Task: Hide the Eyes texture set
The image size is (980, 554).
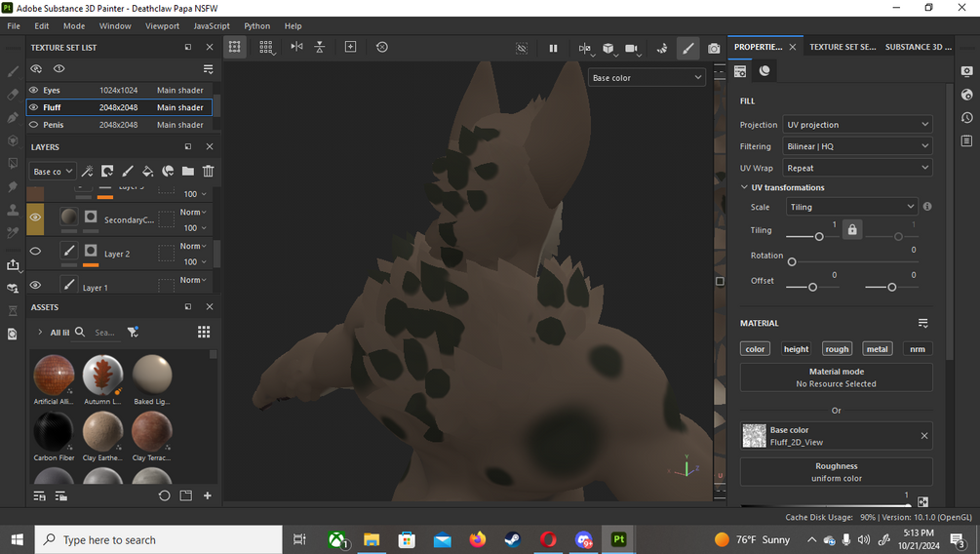Action: [x=34, y=90]
